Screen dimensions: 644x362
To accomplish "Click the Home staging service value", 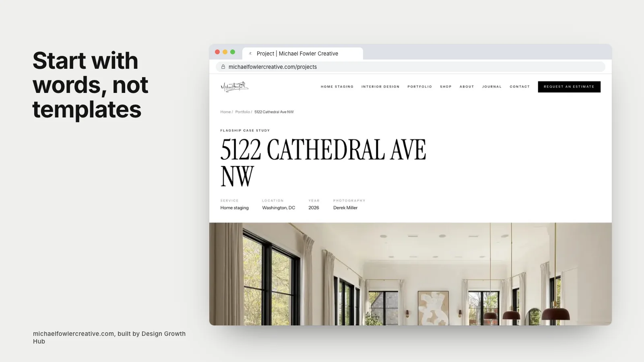I will click(x=234, y=208).
